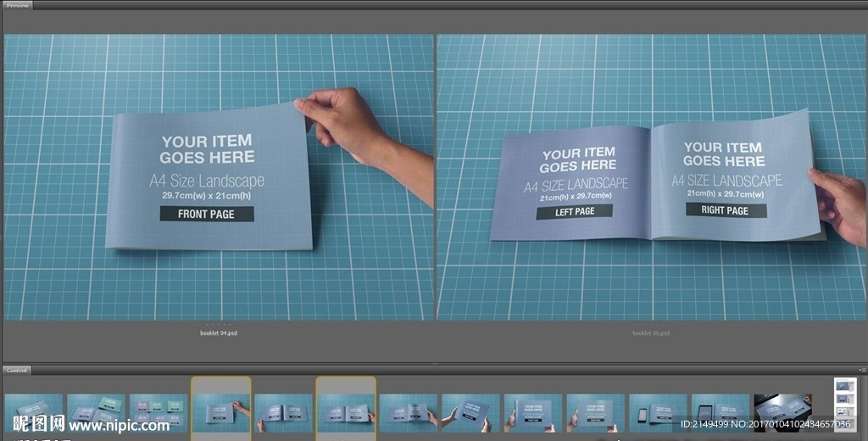Select the booklet with tablet thumbnail
The width and height of the screenshot is (868, 441).
(x=721, y=413)
